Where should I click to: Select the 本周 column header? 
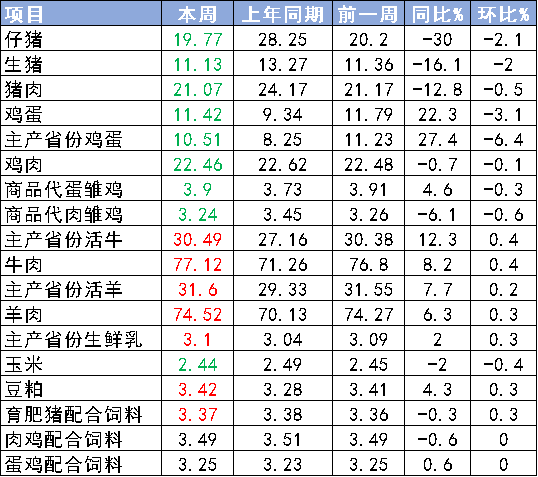(x=197, y=14)
